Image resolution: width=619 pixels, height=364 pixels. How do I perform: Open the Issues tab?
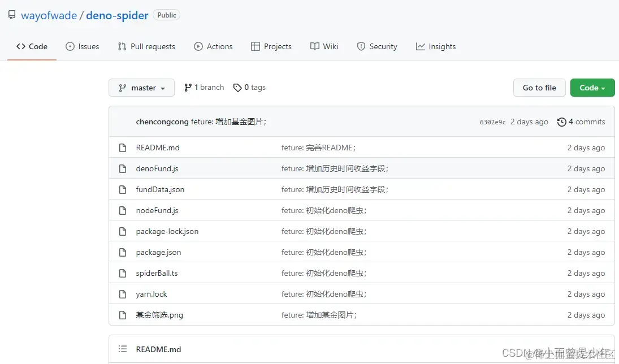click(x=82, y=46)
